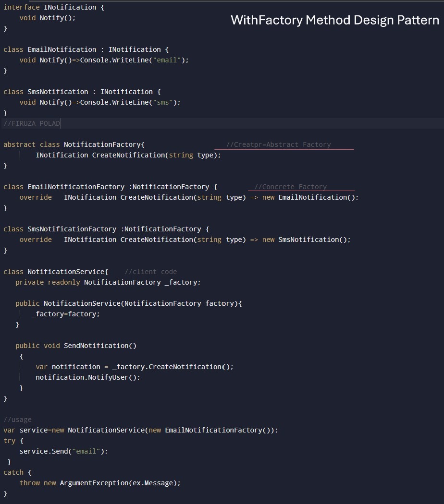Click 'class EmailNotificationFactory :NotificationFactory {' line
This screenshot has height=504, width=444.
(111, 187)
